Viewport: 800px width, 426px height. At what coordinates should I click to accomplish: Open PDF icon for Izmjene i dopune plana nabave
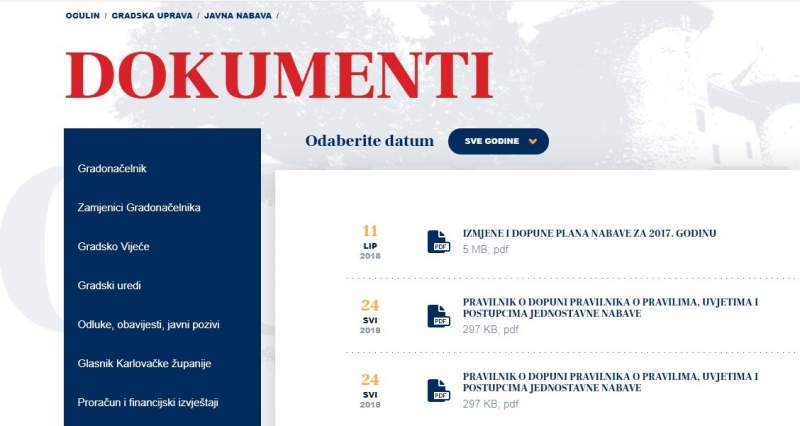(x=439, y=241)
